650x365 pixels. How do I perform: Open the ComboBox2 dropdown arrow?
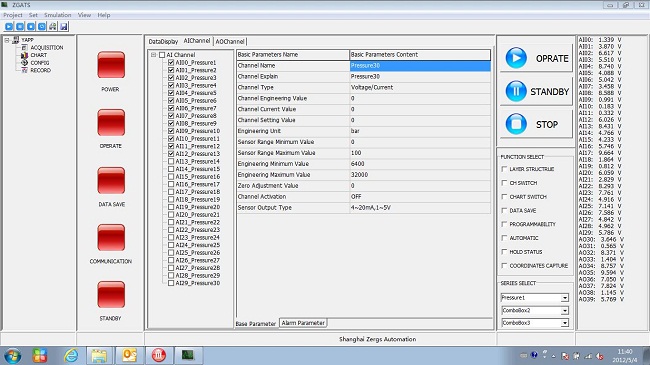(565, 311)
